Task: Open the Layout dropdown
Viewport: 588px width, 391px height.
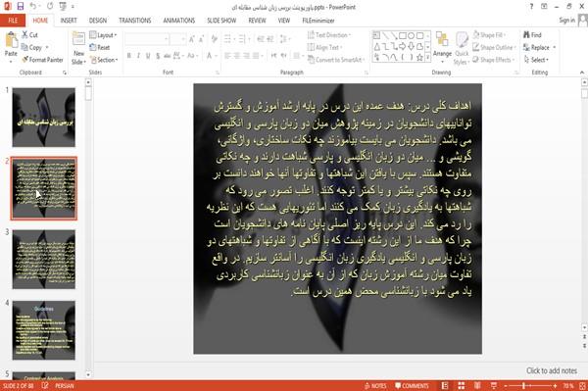Action: 103,35
